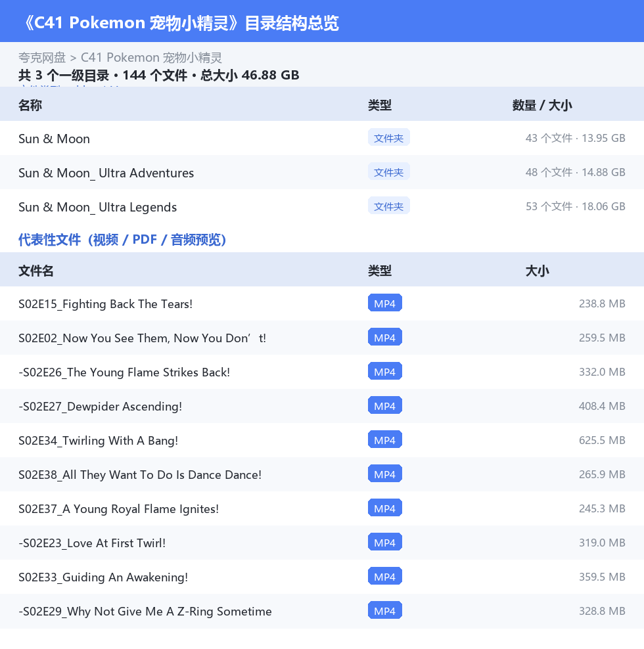Click the 文件夹 badge for Ultra Legends

point(388,206)
